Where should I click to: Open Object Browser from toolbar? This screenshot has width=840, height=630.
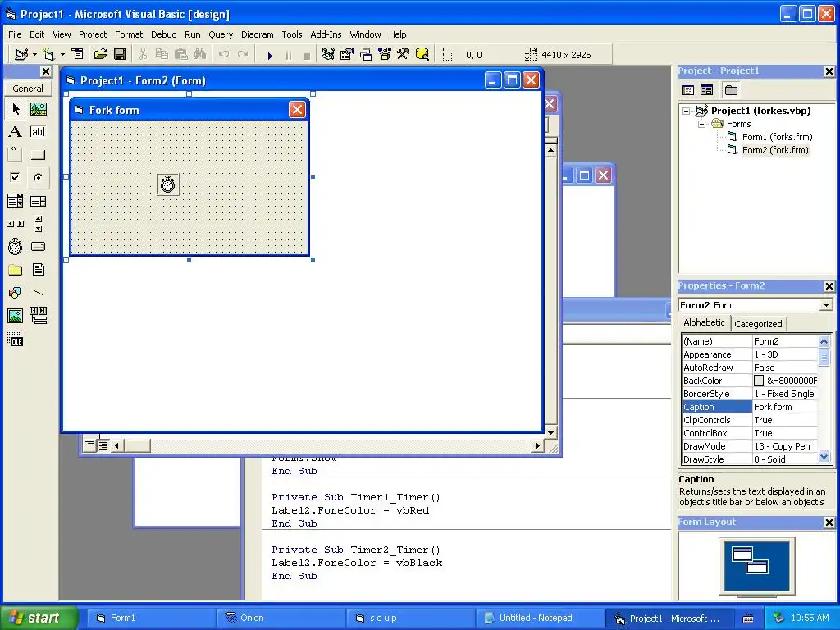(385, 55)
